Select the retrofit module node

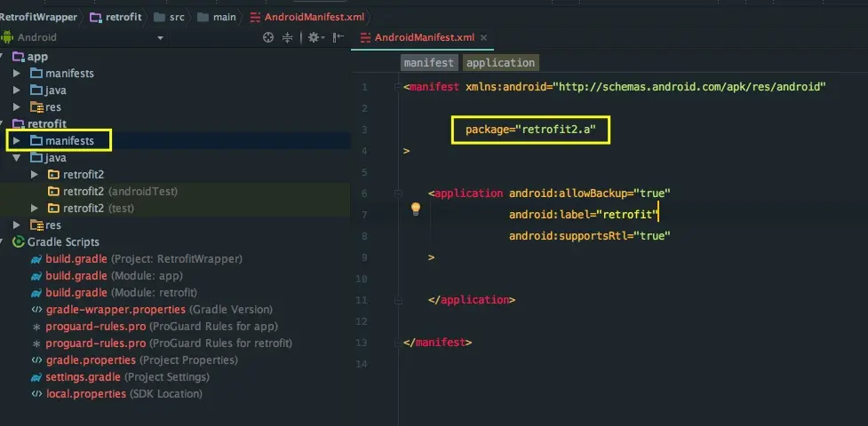coord(47,123)
